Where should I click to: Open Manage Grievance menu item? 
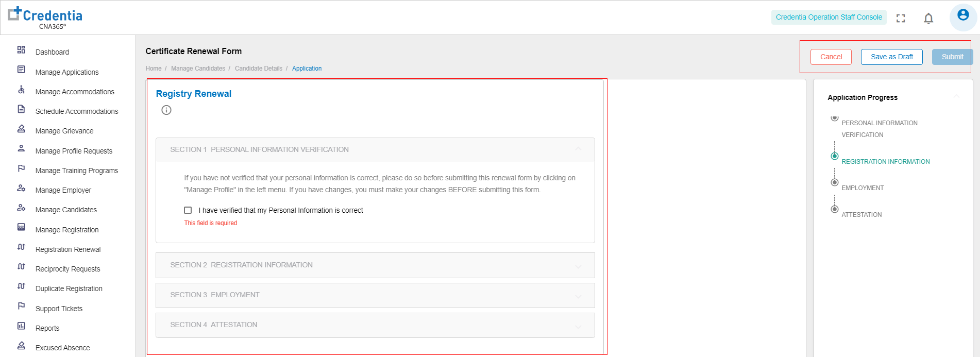[x=64, y=131]
